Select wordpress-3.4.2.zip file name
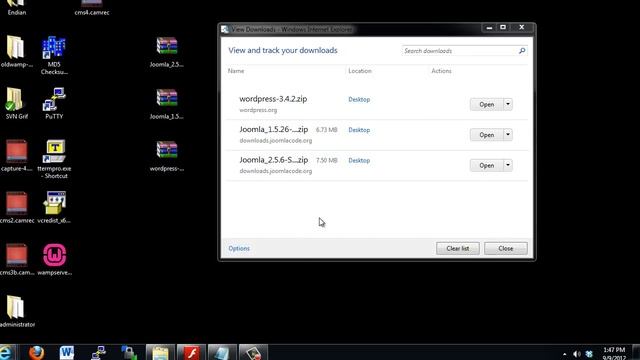Screen dimensions: 640x360 click(273, 99)
